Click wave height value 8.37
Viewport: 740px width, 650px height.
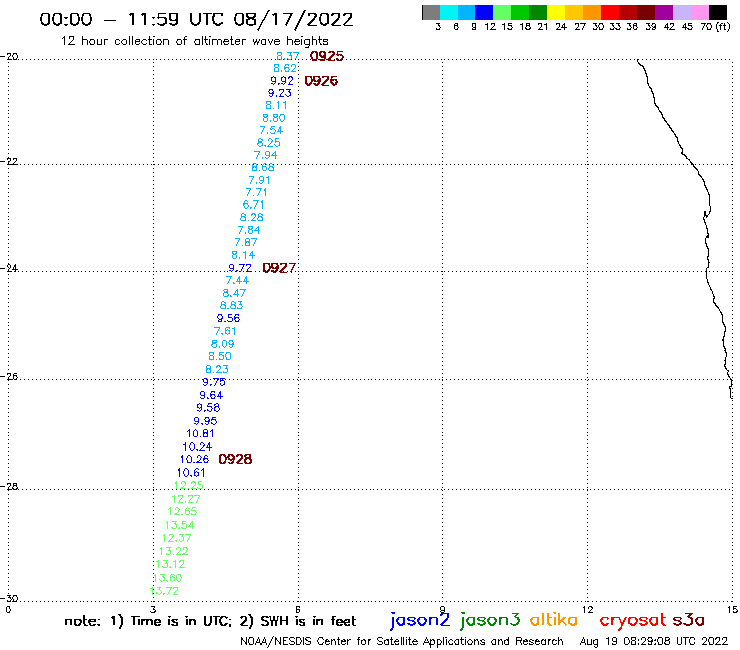click(x=287, y=56)
